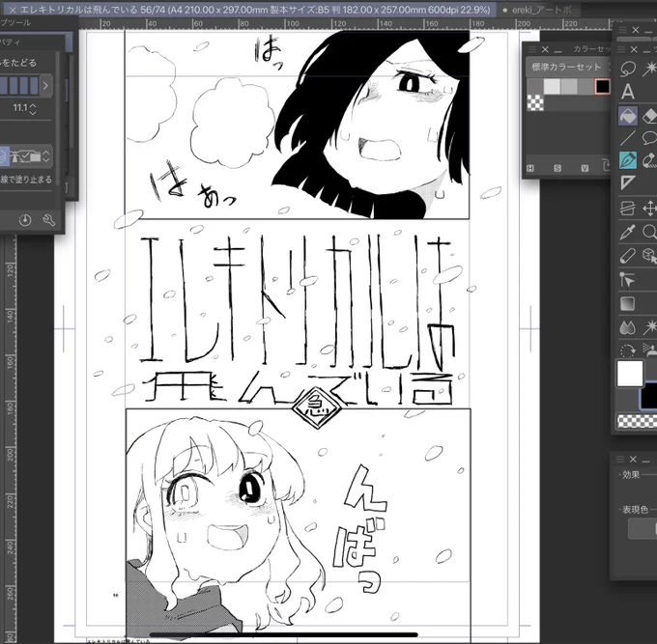This screenshot has width=657, height=644.
Task: Open the 標準カラーセット color set dropdown
Action: pos(568,67)
